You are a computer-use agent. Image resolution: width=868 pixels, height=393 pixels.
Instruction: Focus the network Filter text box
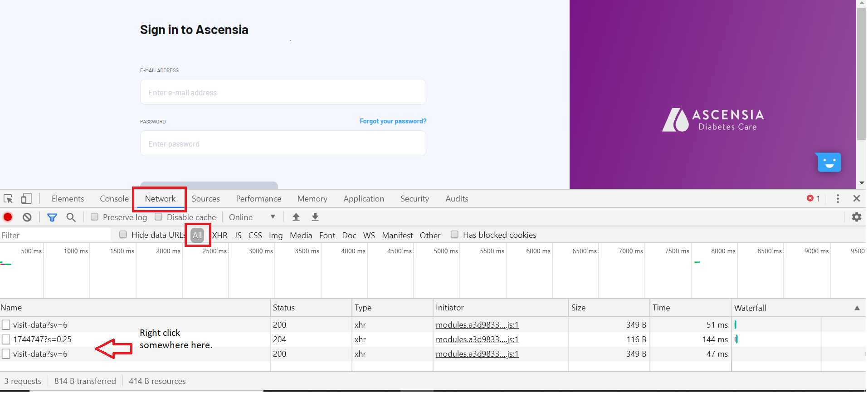(x=55, y=235)
